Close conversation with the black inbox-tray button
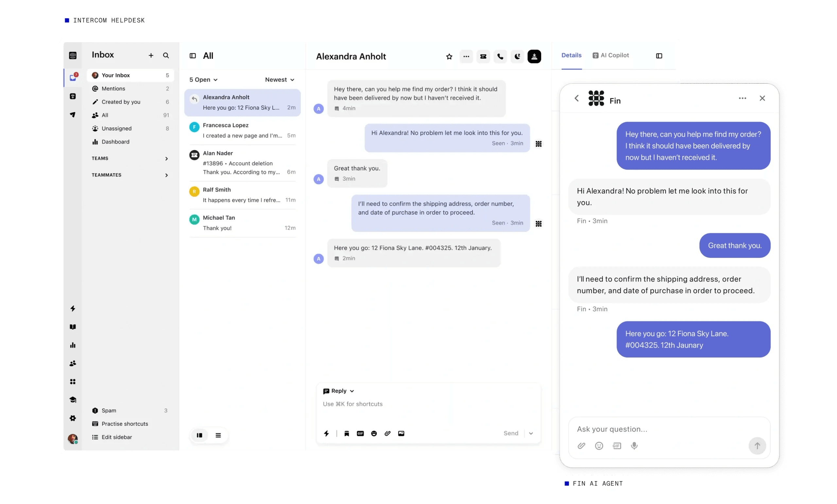The image size is (837, 504). [x=534, y=57]
